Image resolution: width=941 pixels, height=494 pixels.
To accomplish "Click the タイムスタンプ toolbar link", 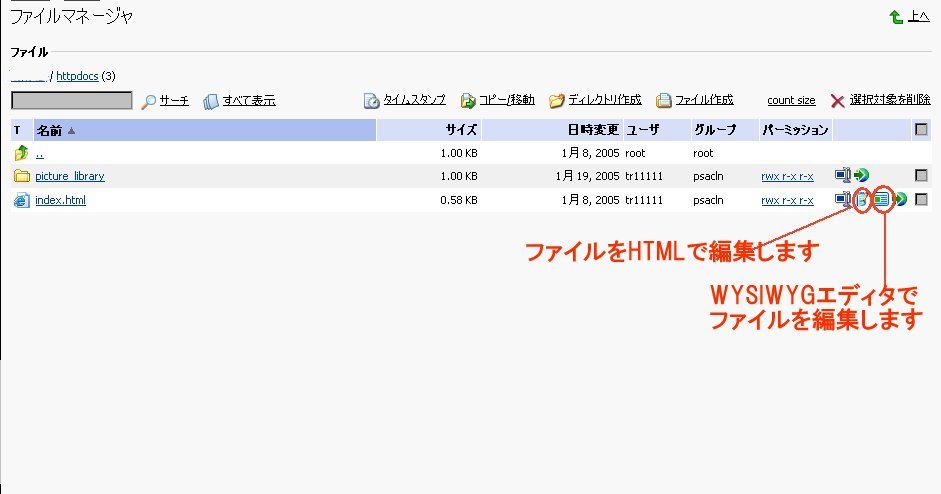I will coord(413,100).
